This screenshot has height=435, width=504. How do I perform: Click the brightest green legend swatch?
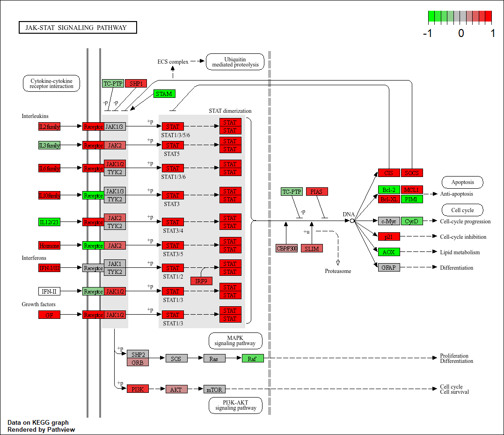pyautogui.click(x=431, y=17)
